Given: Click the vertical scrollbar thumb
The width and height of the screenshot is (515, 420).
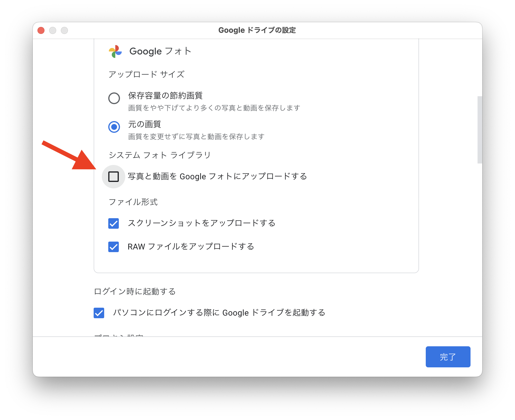Looking at the screenshot, I should 480,130.
